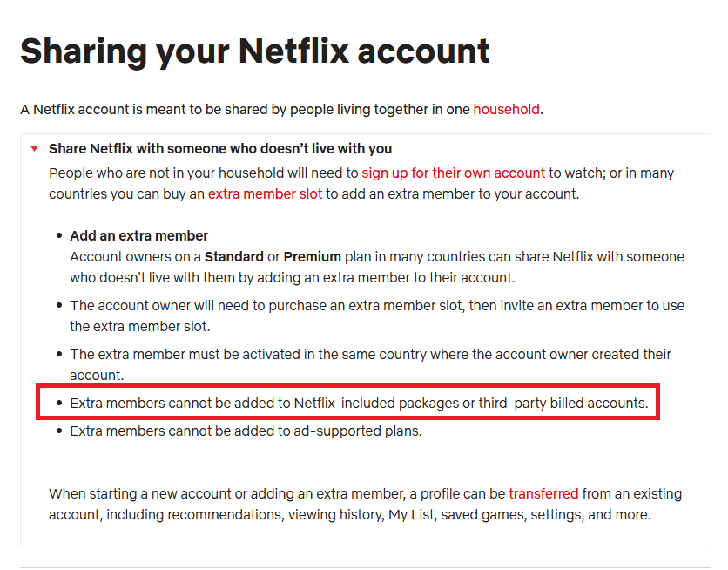Click the sentence about ad-supported plans
Viewport: 728px width, 570px height.
[x=246, y=431]
